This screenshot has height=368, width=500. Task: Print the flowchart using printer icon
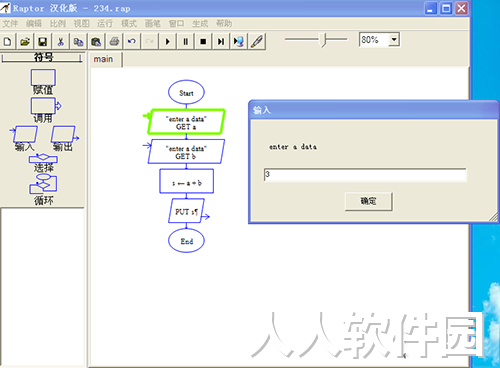(114, 42)
